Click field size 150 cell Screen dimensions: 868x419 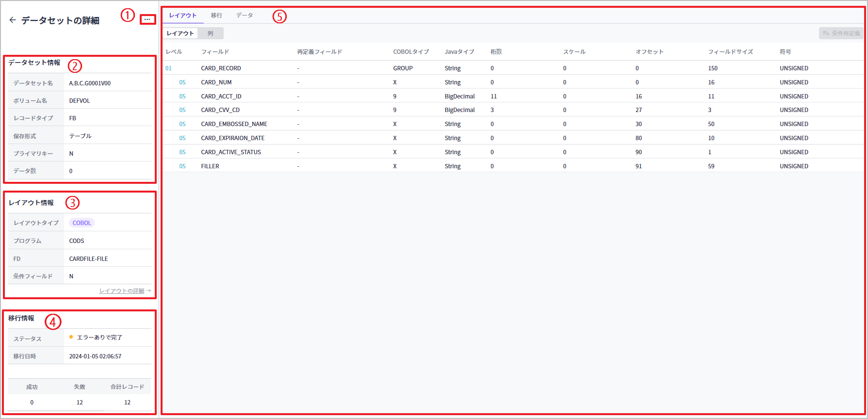(x=713, y=68)
